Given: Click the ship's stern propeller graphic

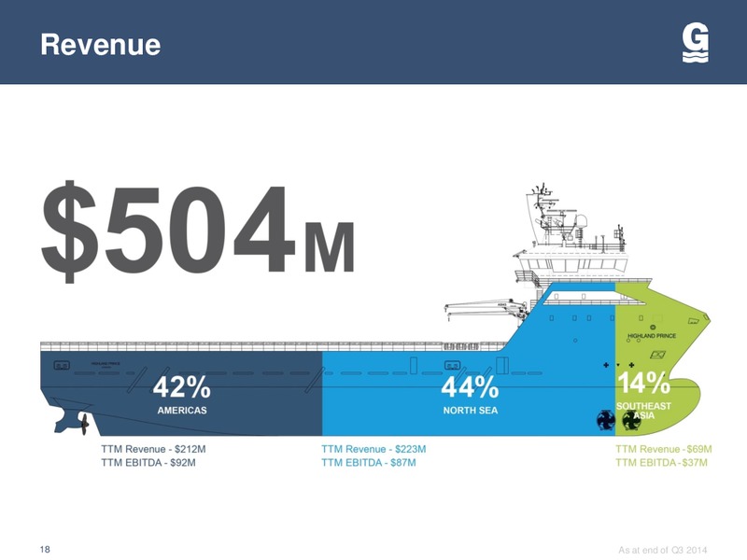Looking at the screenshot, I should (83, 424).
